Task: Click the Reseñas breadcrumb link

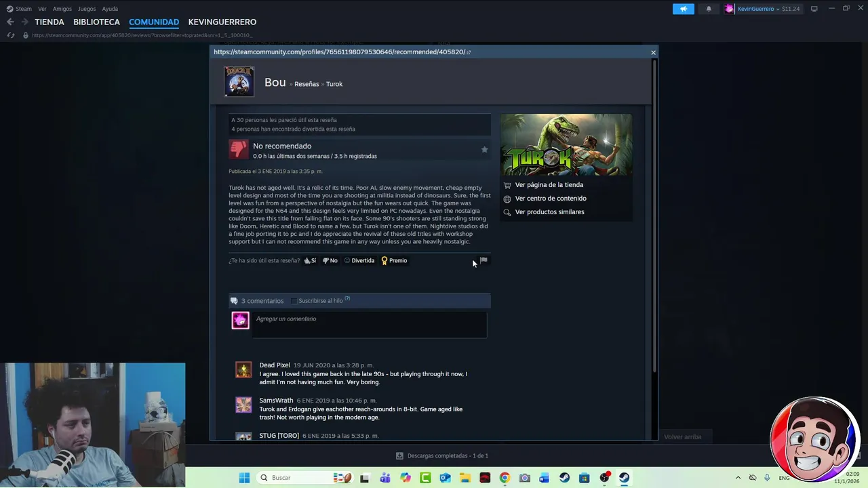Action: click(x=307, y=84)
